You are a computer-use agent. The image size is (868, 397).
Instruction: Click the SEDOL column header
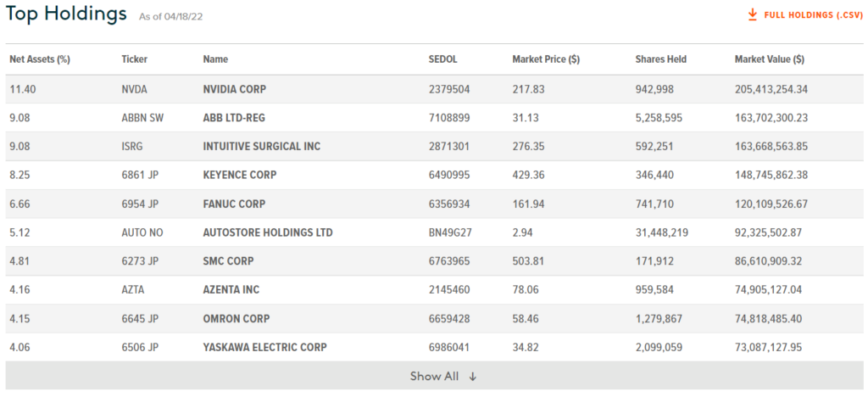pos(442,59)
